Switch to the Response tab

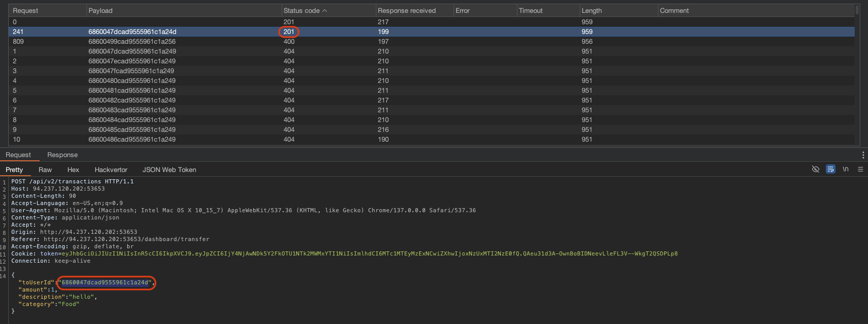(62, 155)
